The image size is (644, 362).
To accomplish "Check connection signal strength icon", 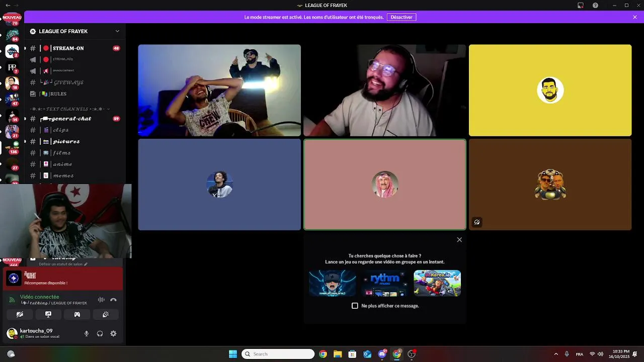I will [x=12, y=300].
